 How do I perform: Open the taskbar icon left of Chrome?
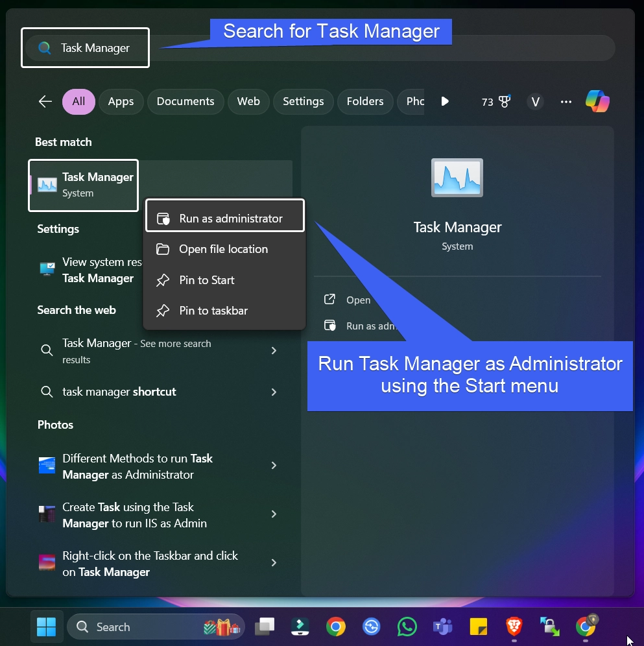tap(300, 627)
